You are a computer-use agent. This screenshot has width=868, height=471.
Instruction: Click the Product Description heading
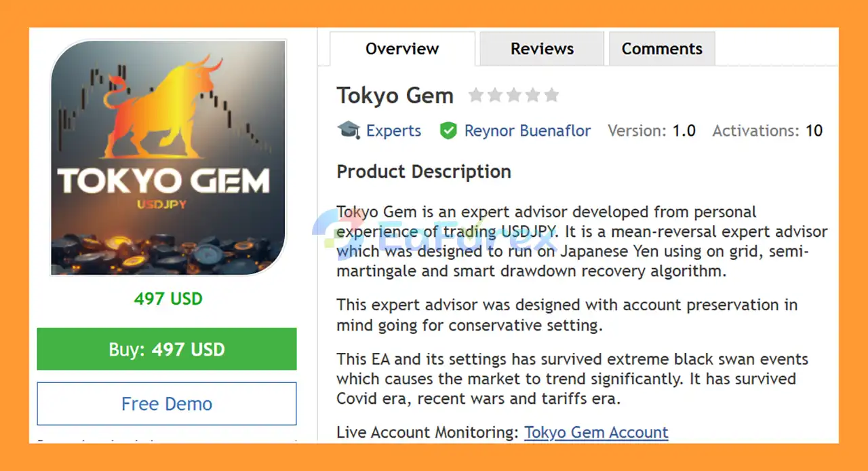[x=423, y=171]
